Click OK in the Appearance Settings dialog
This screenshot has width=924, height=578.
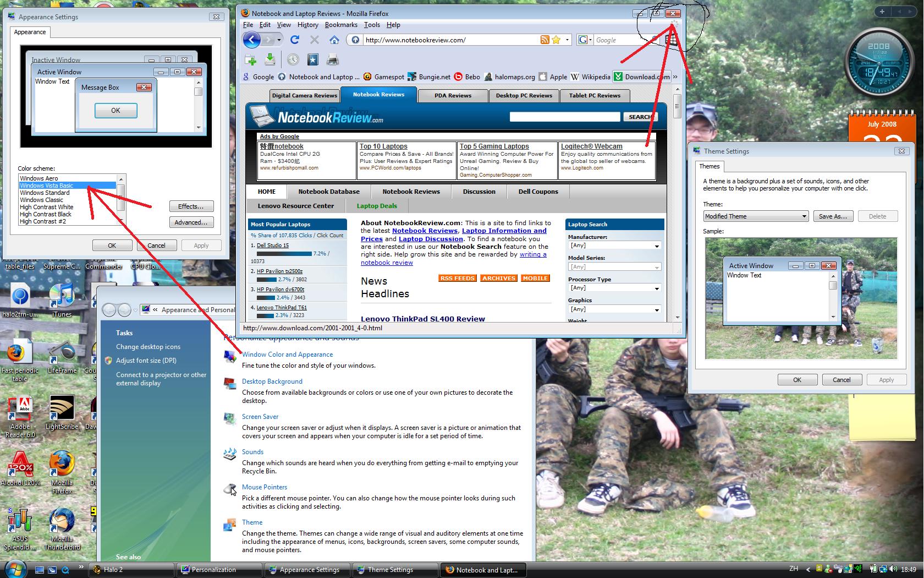[x=112, y=246]
